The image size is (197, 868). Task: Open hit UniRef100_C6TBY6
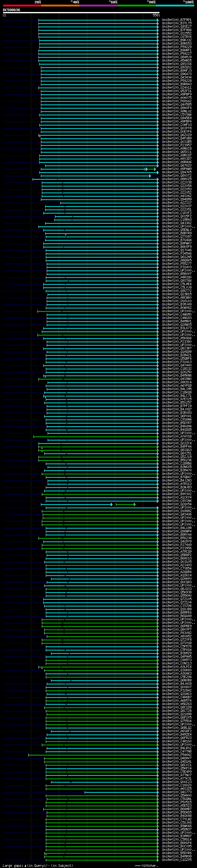(176, 37)
